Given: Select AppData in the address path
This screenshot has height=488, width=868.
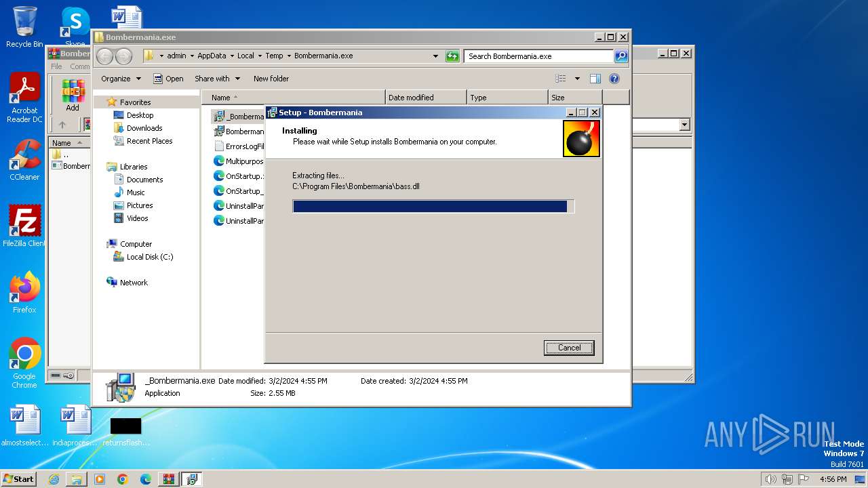Looking at the screenshot, I should coord(212,56).
